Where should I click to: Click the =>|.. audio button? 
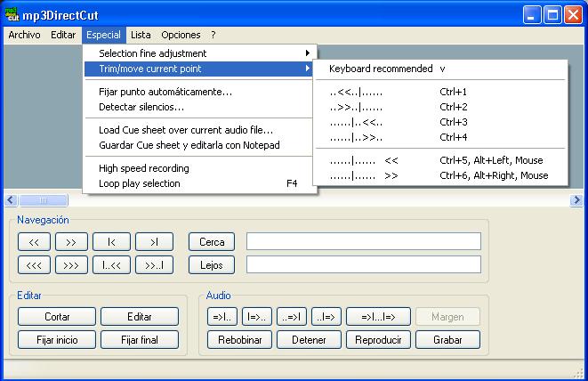click(222, 317)
